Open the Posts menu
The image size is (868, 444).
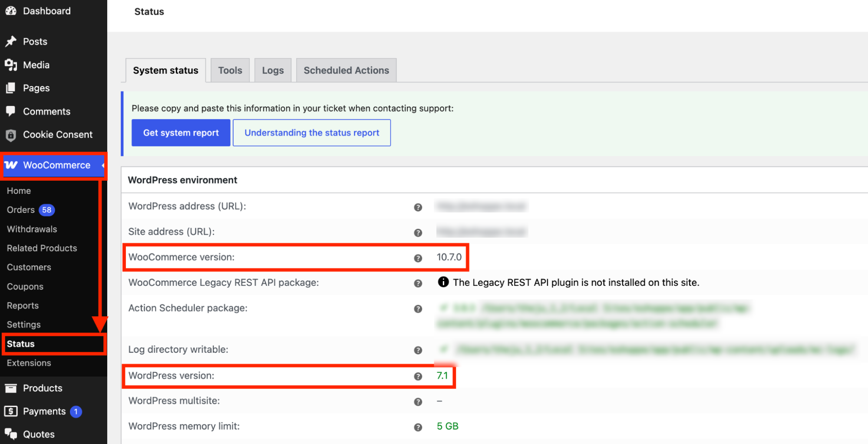click(x=35, y=41)
